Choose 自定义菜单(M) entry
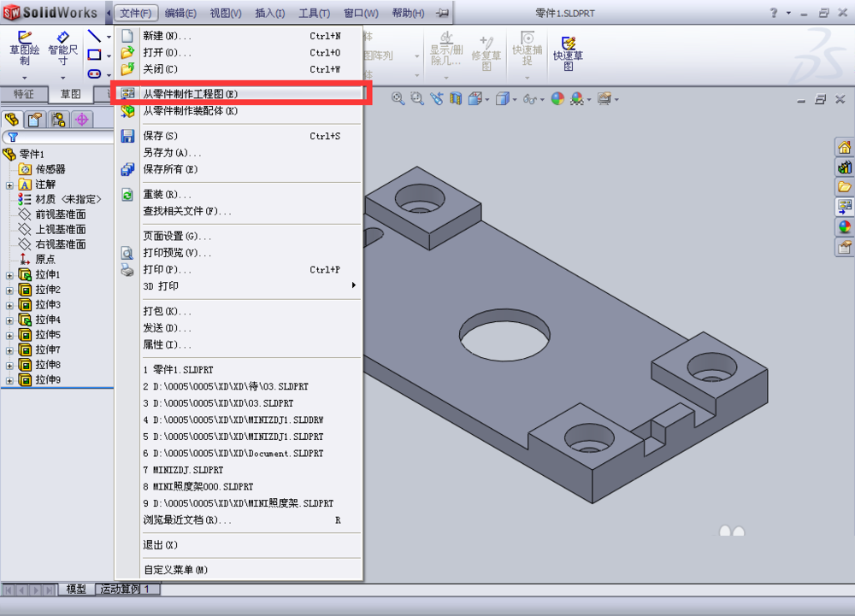This screenshot has height=616, width=855. click(239, 570)
